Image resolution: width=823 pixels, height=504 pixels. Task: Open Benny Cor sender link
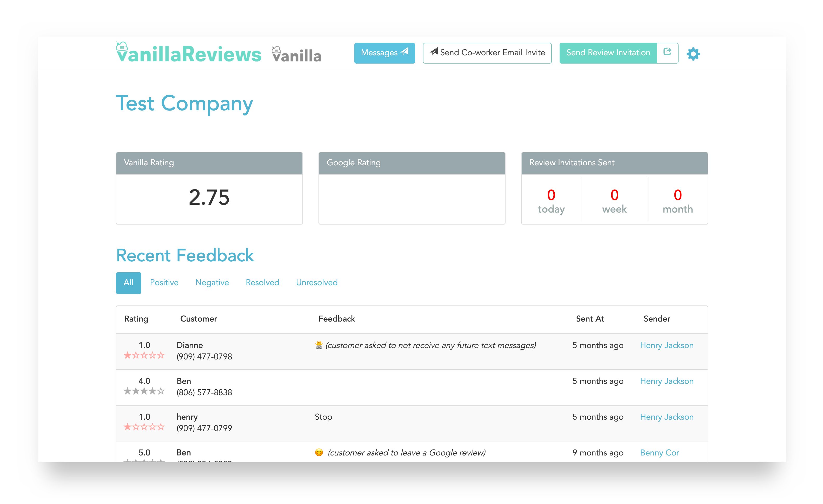click(x=659, y=453)
